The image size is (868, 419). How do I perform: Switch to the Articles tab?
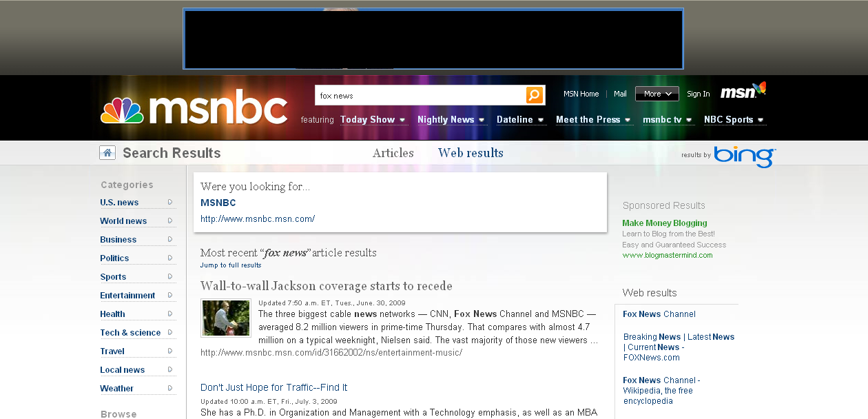click(393, 153)
